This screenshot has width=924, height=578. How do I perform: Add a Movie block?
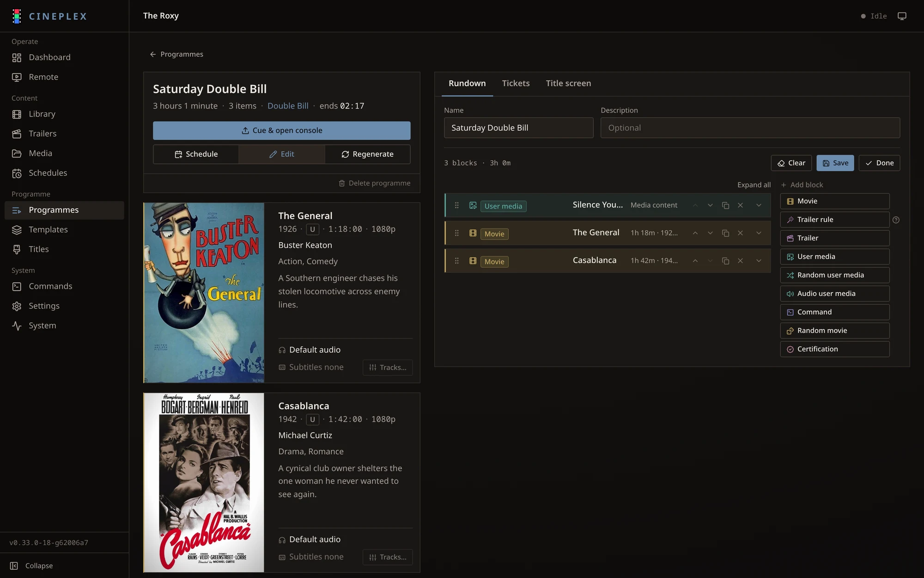tap(835, 201)
